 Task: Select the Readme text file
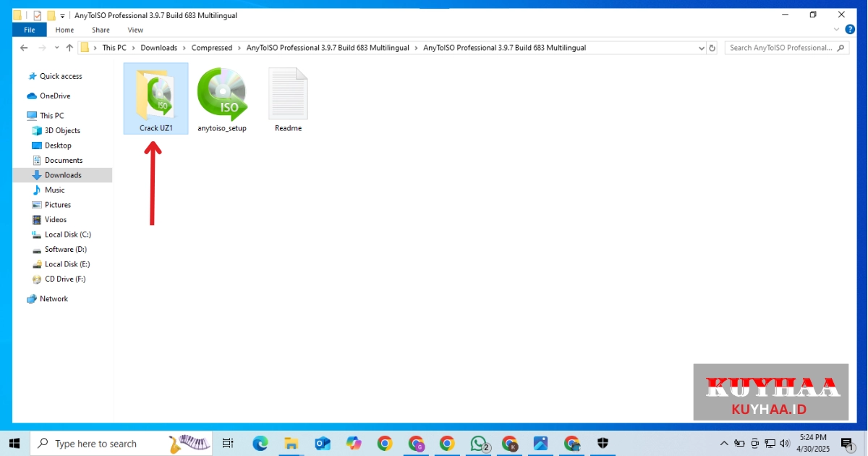point(288,94)
